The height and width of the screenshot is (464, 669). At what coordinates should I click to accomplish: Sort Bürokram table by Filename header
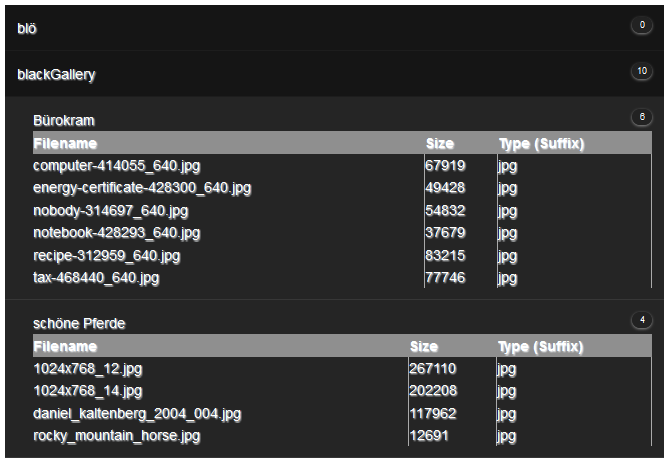pos(65,144)
